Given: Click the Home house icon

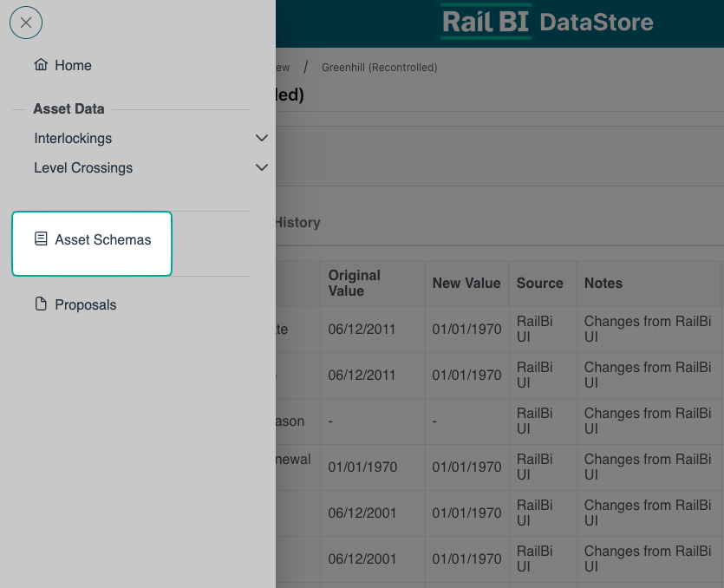Looking at the screenshot, I should (41, 65).
